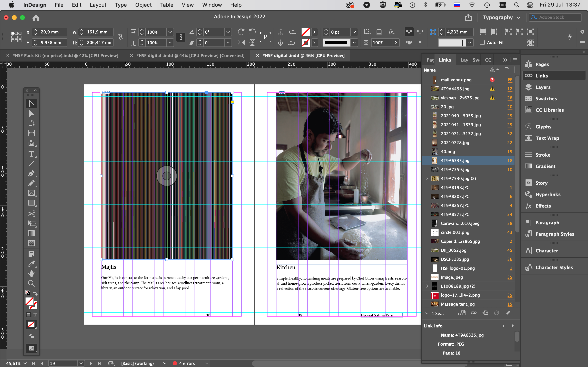Switch to the HSF Pack Kit document tab
Screen dimensions: 588x367
pyautogui.click(x=66, y=55)
